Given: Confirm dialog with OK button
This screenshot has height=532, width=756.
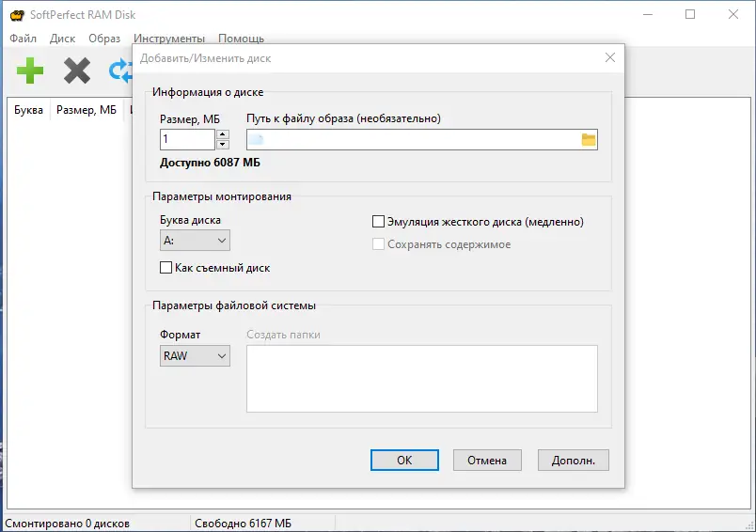Looking at the screenshot, I should point(404,461).
